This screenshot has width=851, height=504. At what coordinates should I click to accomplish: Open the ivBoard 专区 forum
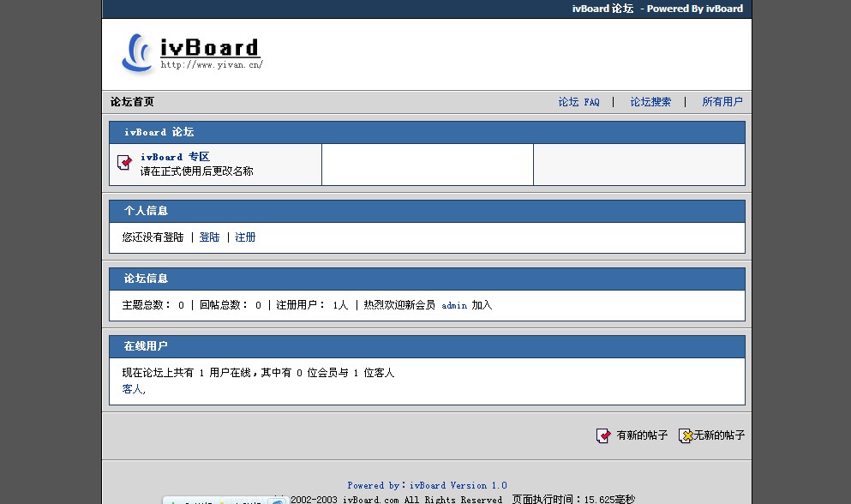175,157
